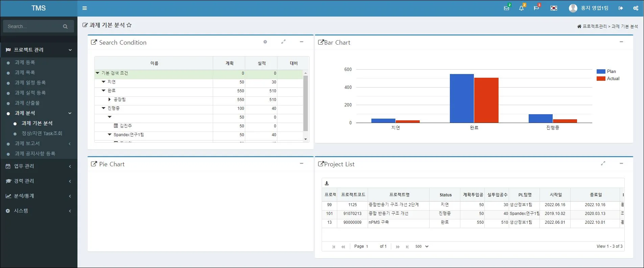This screenshot has width=644, height=268.
Task: Click the download icon in Project List
Action: 327,183
